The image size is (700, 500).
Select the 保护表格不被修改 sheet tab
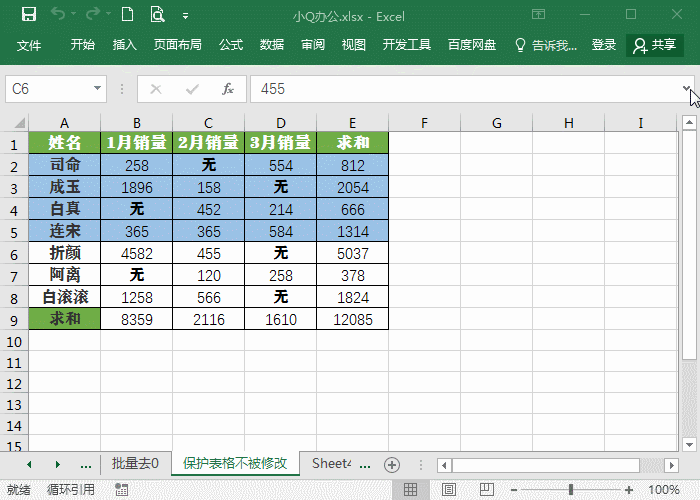[x=235, y=463]
